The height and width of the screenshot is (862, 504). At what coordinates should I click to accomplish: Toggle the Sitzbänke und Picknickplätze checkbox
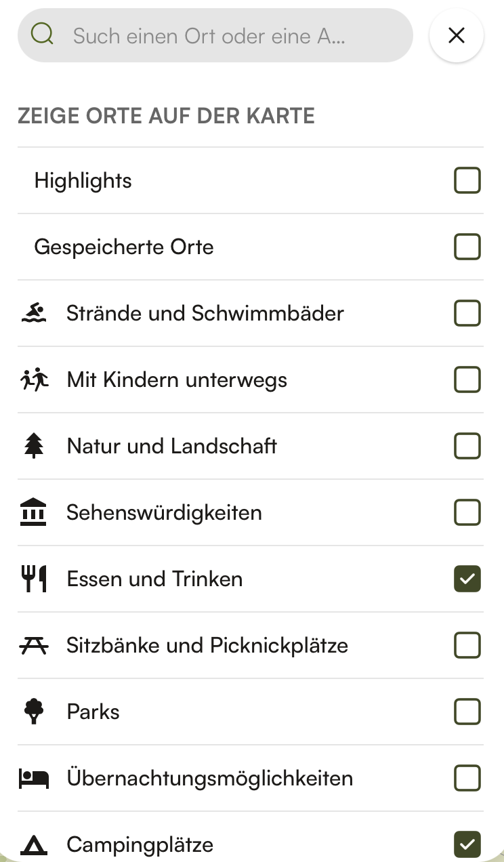[467, 645]
